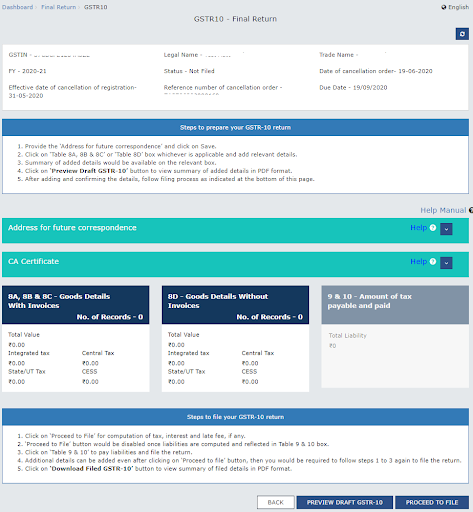Click Help link in CA Certificate bar

point(418,262)
